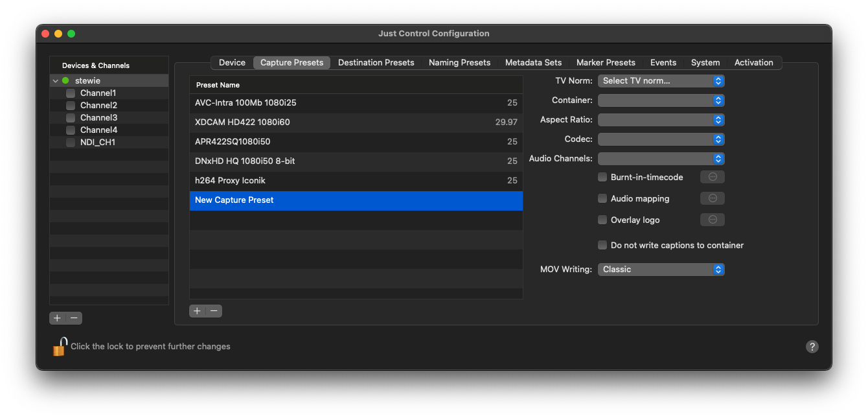Open the Naming Presets tab

459,63
